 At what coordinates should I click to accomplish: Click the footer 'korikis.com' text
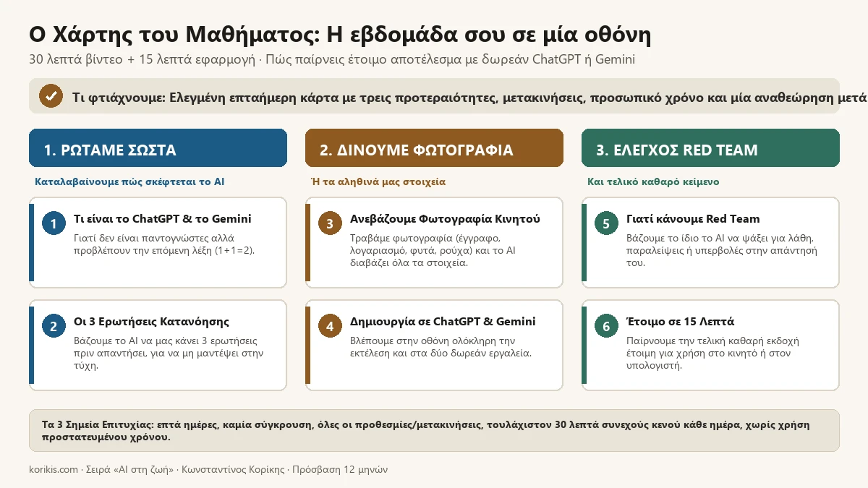coord(53,469)
